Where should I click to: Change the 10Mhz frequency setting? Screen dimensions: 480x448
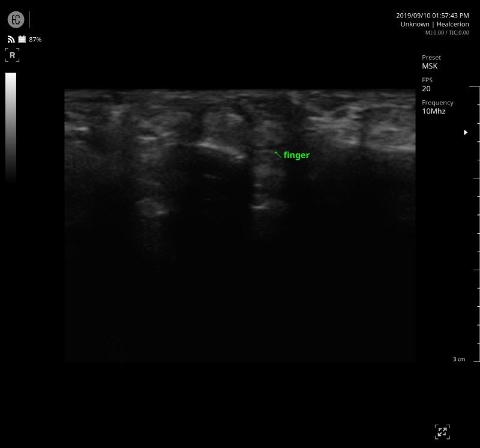pos(434,111)
